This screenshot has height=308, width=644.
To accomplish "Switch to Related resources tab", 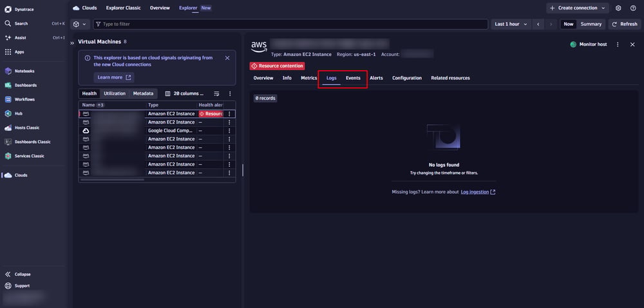I will click(450, 78).
